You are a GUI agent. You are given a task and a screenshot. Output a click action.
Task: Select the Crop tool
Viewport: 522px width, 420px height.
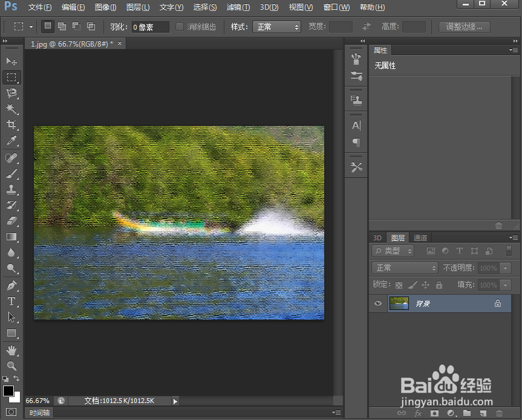tap(11, 124)
